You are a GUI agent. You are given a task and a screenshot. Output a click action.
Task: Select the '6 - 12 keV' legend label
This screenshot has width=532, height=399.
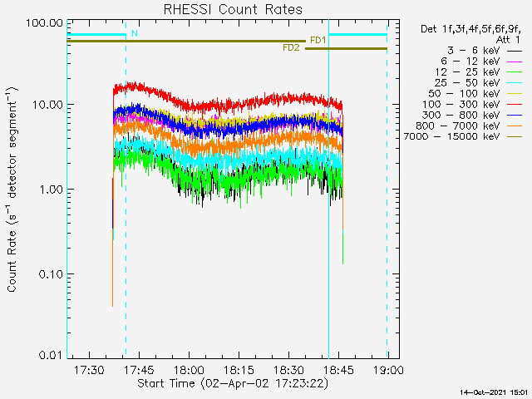click(x=470, y=62)
